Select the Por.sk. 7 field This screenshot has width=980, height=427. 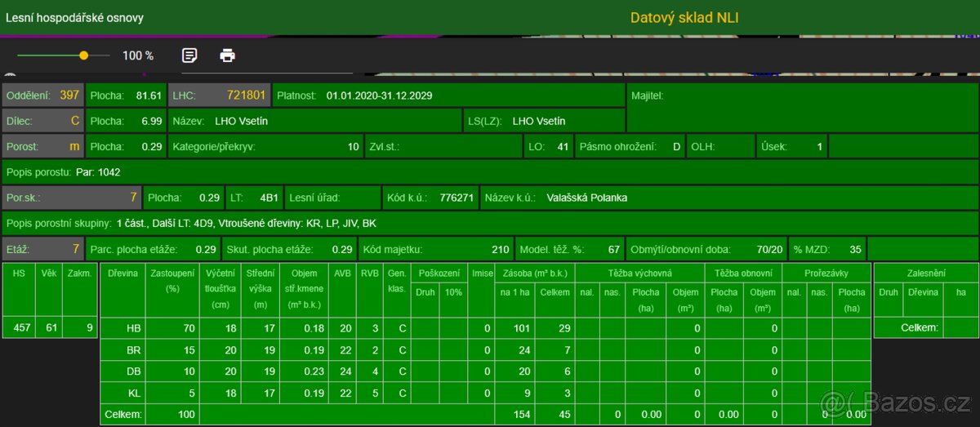tap(71, 198)
